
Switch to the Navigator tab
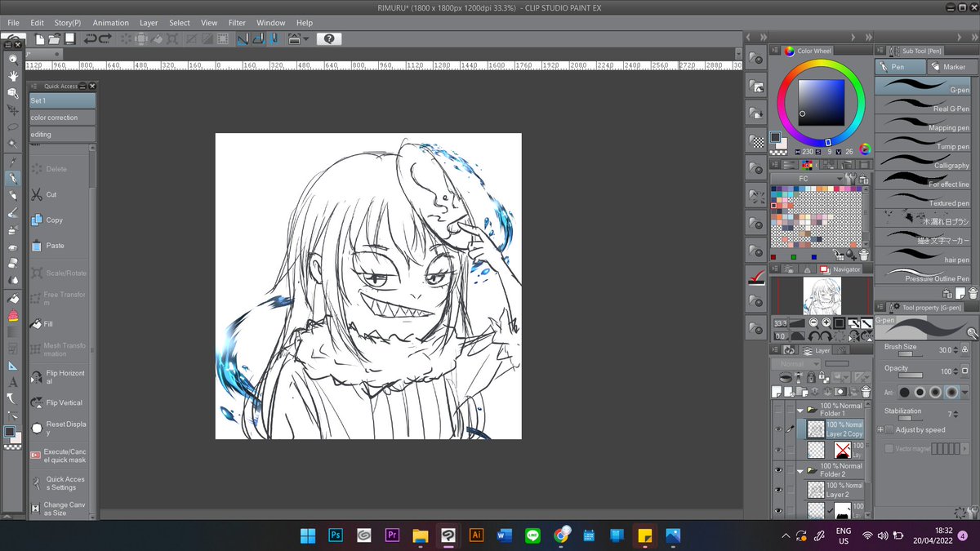click(840, 269)
